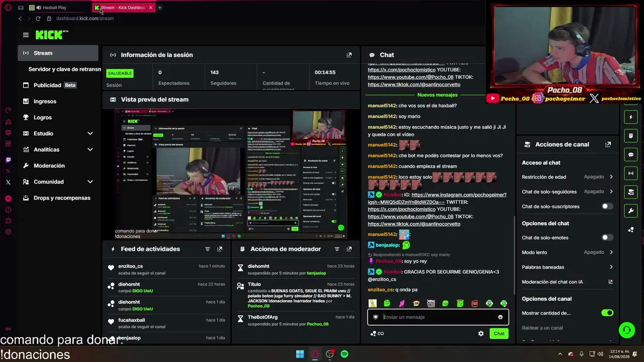The height and width of the screenshot is (362, 644).
Task: Go to Publicidad Beta section
Action: 58,85
